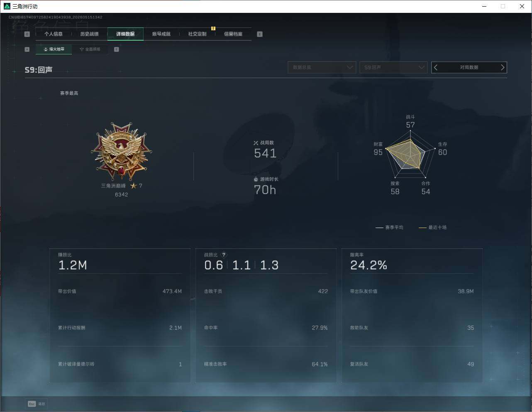Click the 带出价值 473.4M row

pyautogui.click(x=120, y=292)
